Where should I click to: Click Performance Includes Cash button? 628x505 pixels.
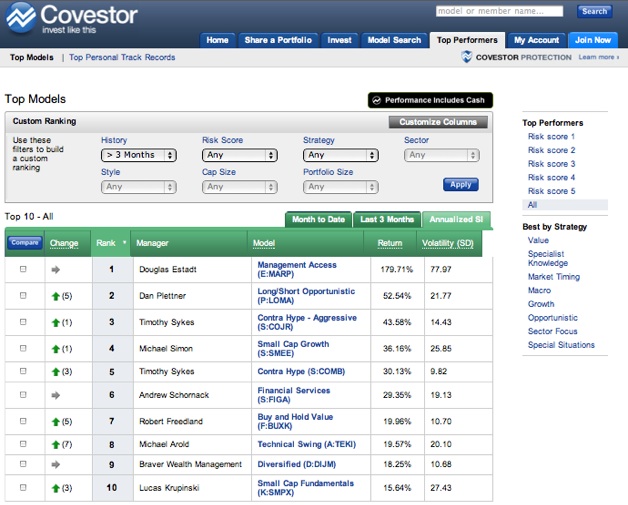click(x=430, y=100)
